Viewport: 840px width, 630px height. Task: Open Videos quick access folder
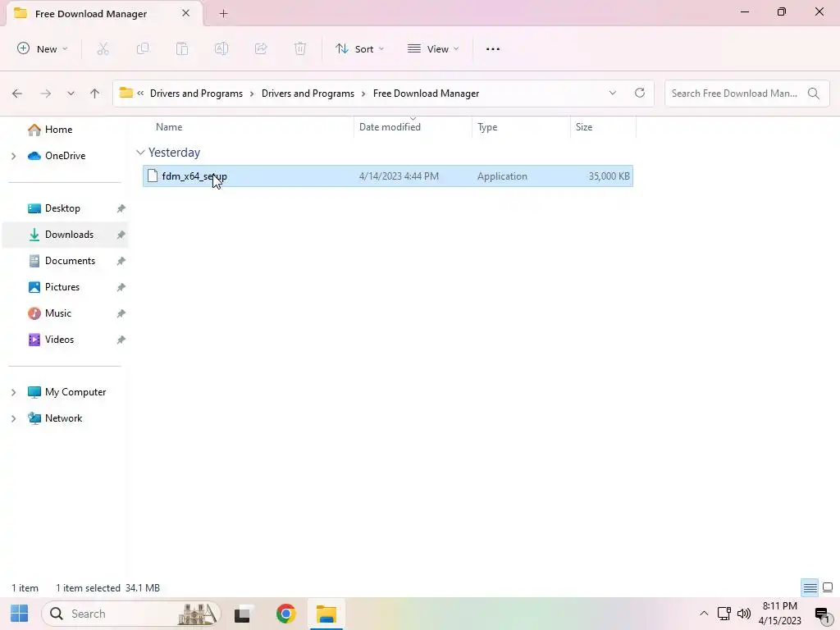(59, 339)
